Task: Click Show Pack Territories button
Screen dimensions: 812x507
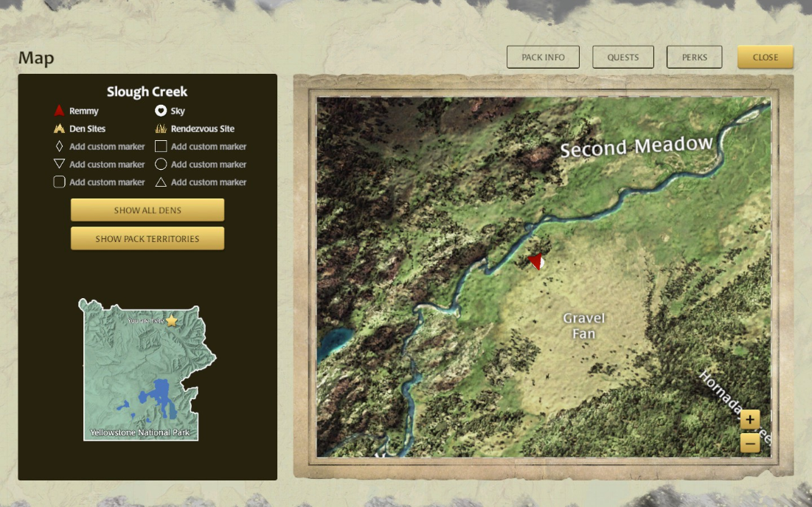Action: pyautogui.click(x=148, y=238)
